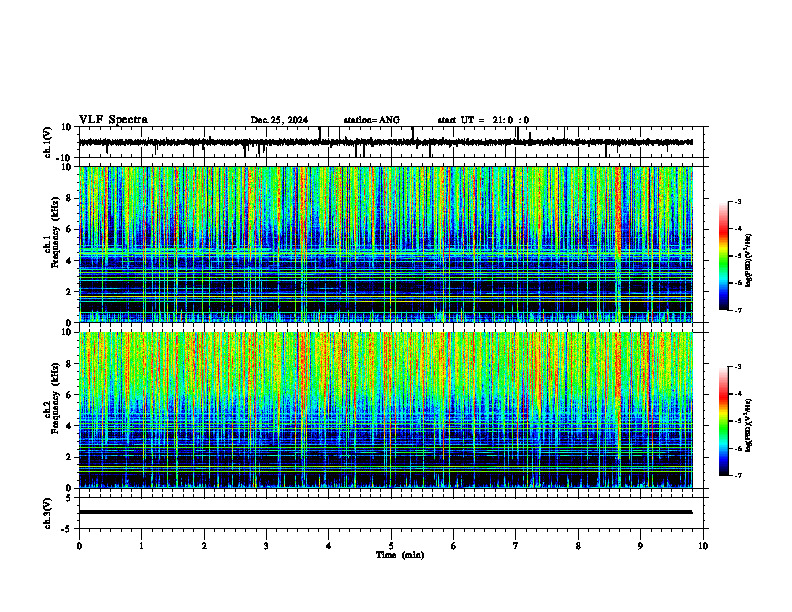This screenshot has height=612, width=792.
Task: Click time axis tick label "9"
Action: [x=640, y=546]
